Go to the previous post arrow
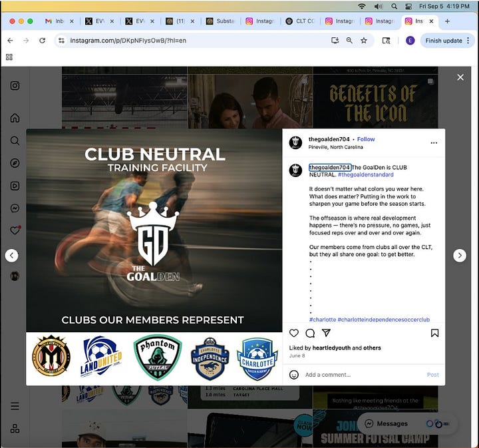This screenshot has width=479, height=448. 11,256
